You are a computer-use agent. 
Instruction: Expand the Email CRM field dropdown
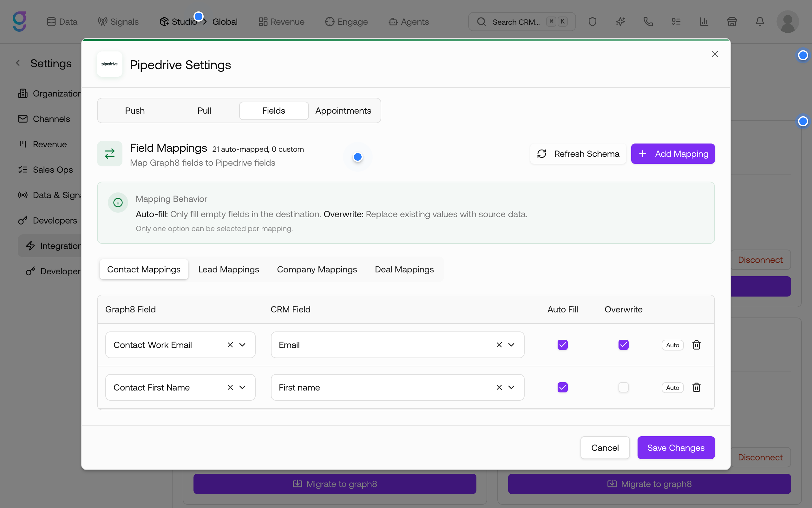click(511, 345)
